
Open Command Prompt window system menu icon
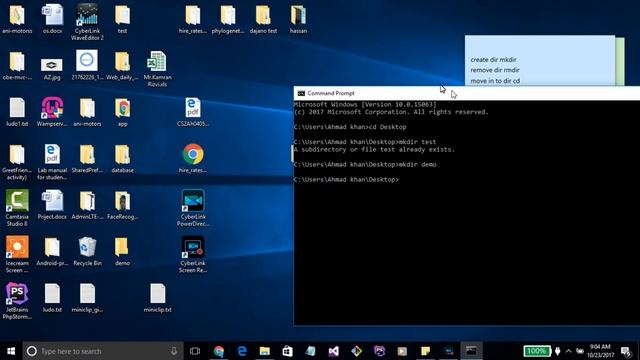click(301, 93)
